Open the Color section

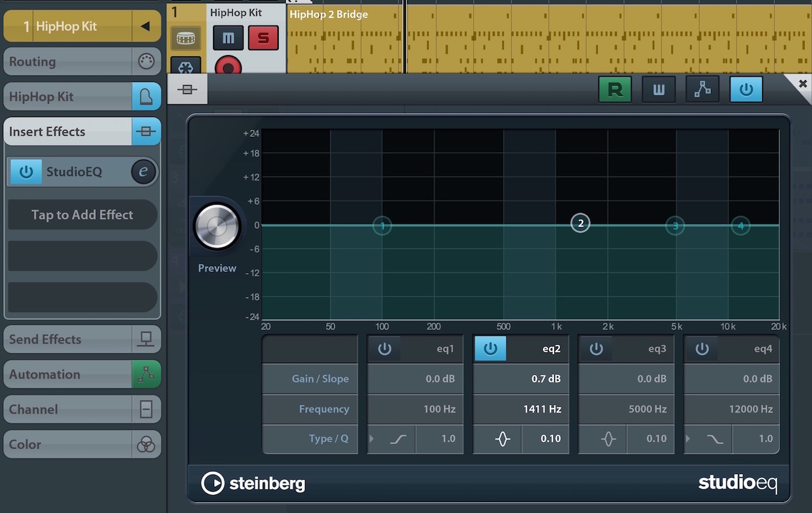pos(68,444)
